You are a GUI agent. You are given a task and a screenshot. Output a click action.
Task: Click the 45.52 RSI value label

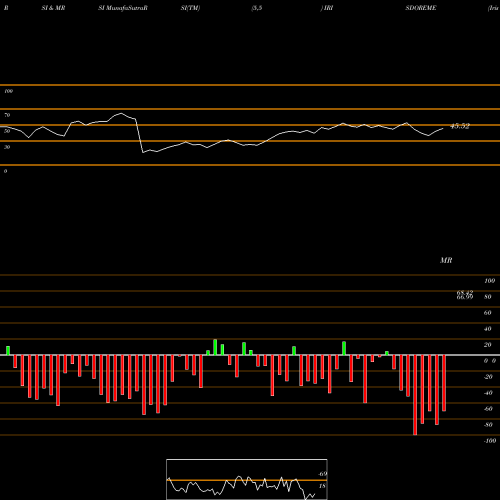[460, 126]
